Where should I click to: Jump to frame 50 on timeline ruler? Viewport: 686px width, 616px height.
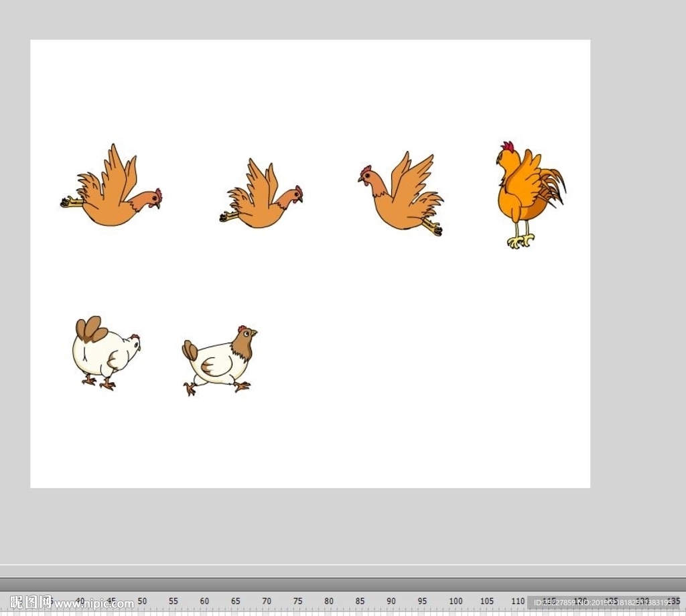click(142, 601)
